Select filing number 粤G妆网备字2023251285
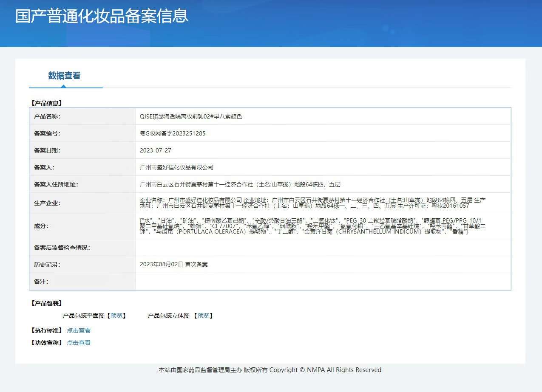Image resolution: width=542 pixels, height=392 pixels. point(173,133)
